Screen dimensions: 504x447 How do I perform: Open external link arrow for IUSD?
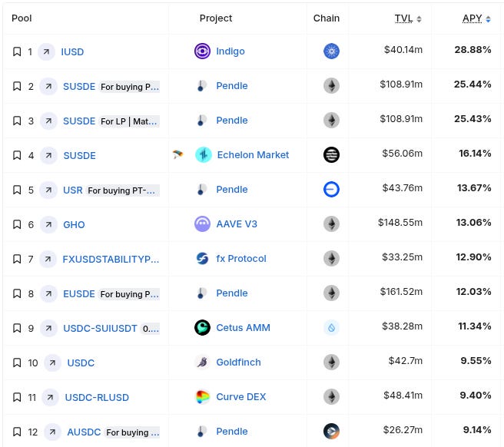[46, 51]
